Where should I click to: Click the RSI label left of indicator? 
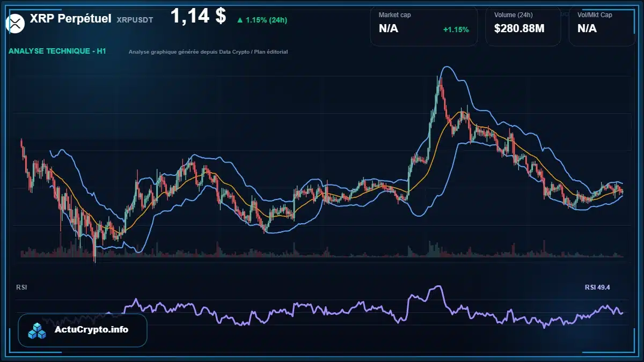(21, 287)
